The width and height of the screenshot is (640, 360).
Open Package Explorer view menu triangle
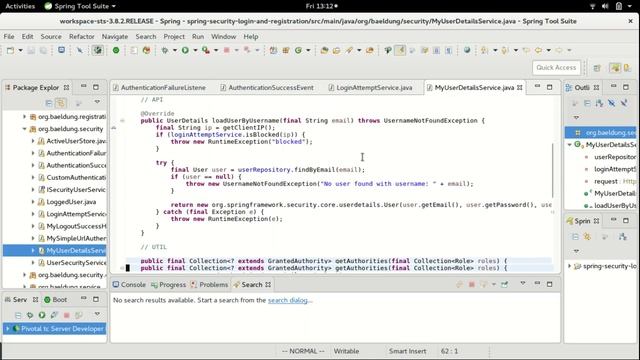point(97,102)
